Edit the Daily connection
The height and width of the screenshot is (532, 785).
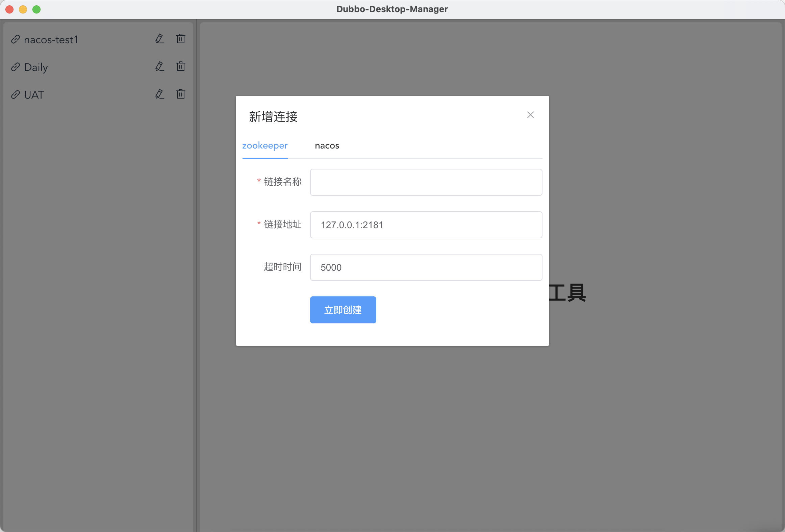click(160, 66)
